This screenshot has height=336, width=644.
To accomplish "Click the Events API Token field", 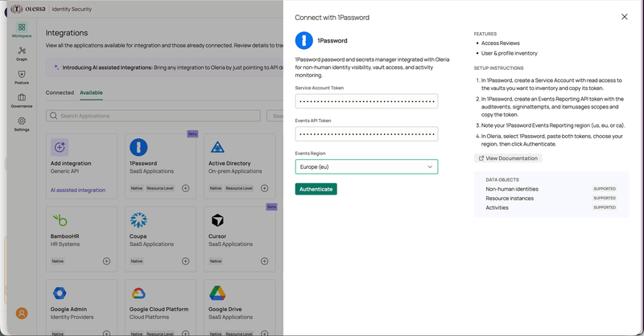I will coord(366,133).
